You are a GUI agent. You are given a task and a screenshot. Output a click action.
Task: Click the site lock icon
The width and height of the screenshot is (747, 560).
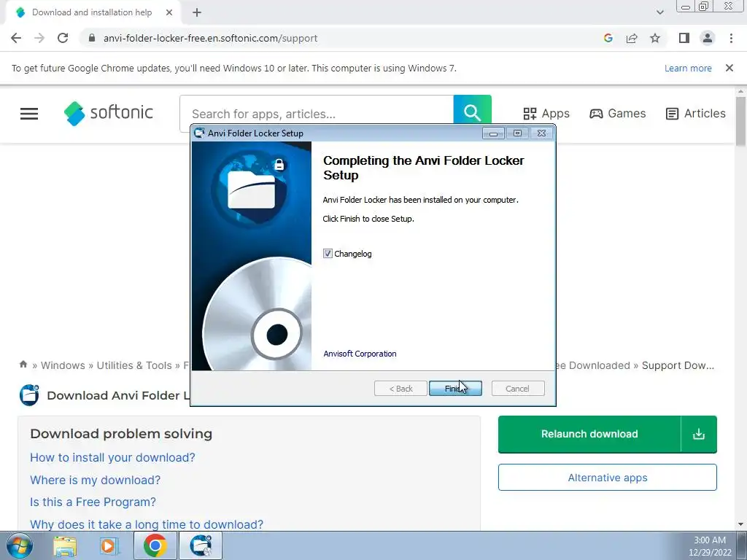coord(92,38)
